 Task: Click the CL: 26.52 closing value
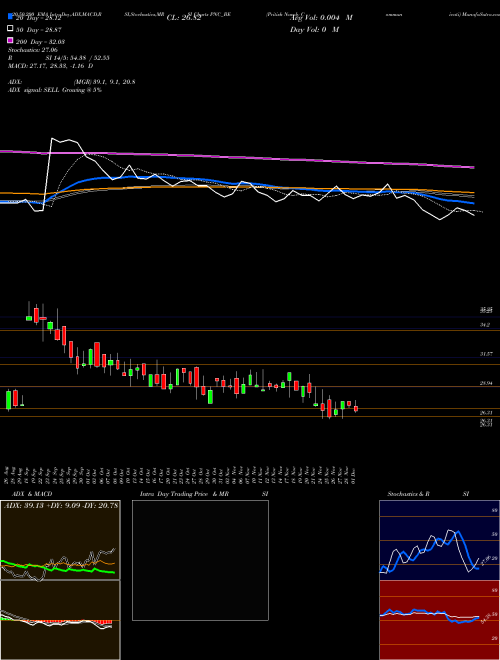tap(184, 18)
